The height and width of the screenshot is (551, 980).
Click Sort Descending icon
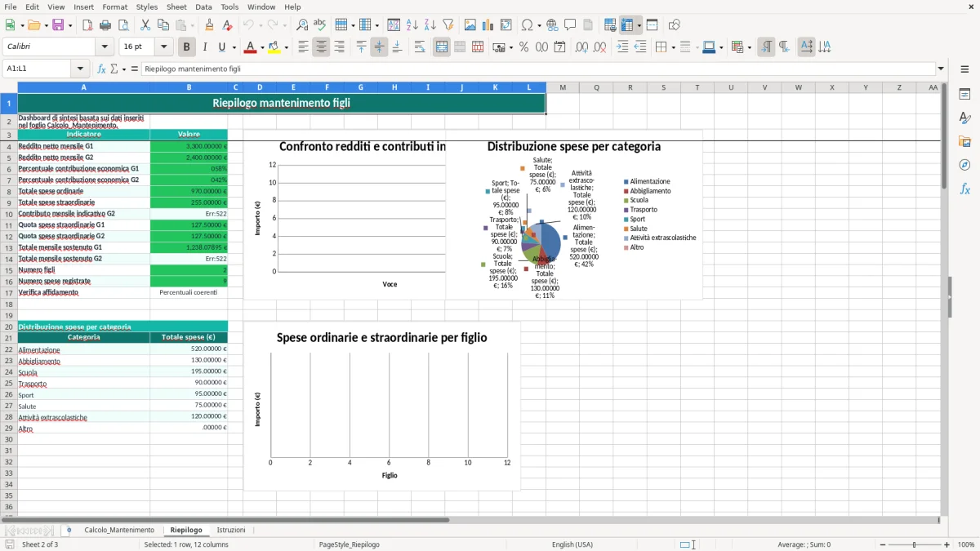pos(430,25)
